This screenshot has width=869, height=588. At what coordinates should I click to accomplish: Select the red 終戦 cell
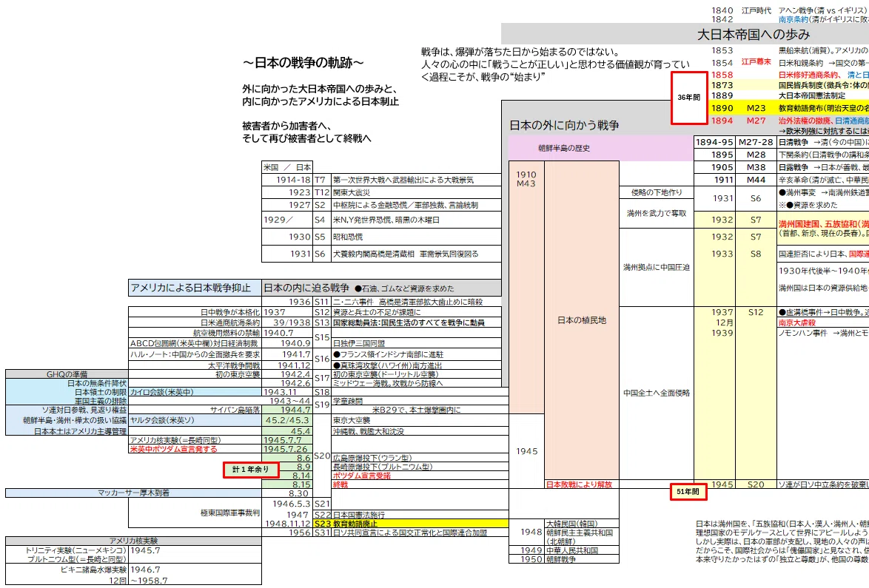pyautogui.click(x=420, y=484)
